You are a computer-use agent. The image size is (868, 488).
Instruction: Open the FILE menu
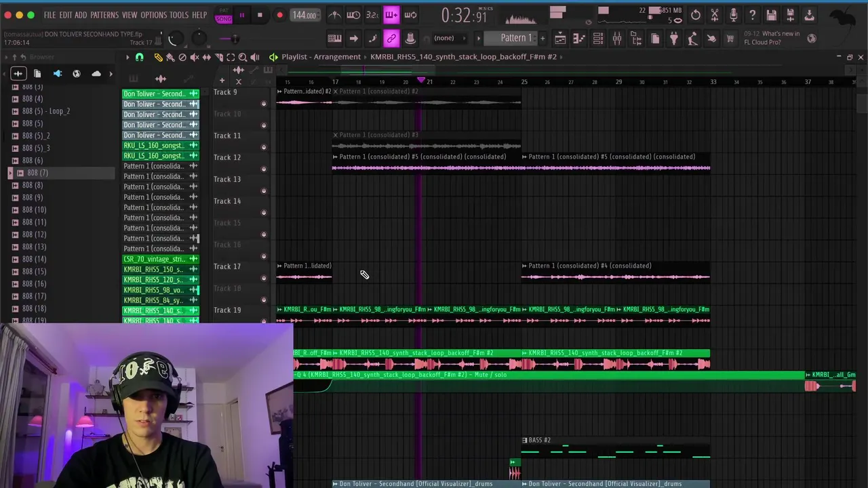(x=50, y=15)
